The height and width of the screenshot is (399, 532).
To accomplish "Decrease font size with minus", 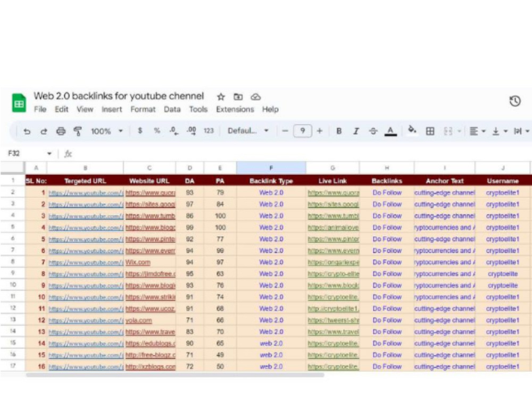I will (x=285, y=131).
